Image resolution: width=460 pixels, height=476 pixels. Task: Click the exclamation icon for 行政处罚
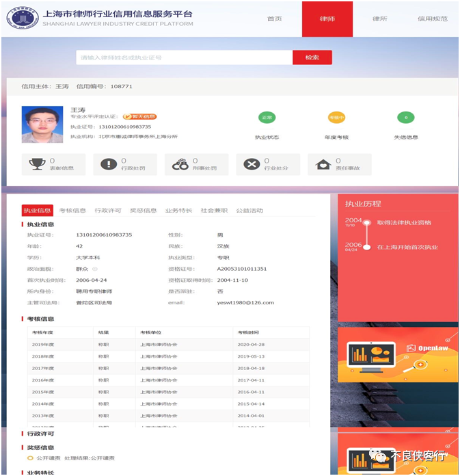[x=109, y=163]
